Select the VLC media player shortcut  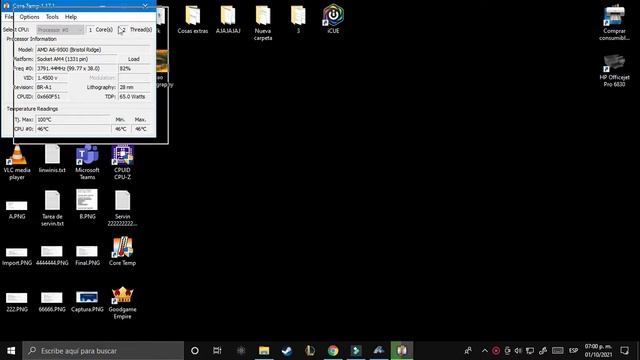coord(17,162)
